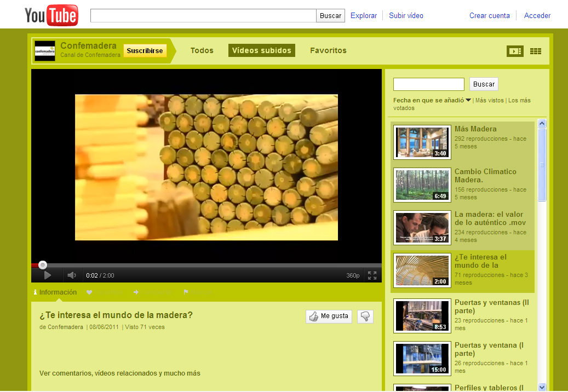
Task: Open the Favoritos tab
Action: point(328,50)
